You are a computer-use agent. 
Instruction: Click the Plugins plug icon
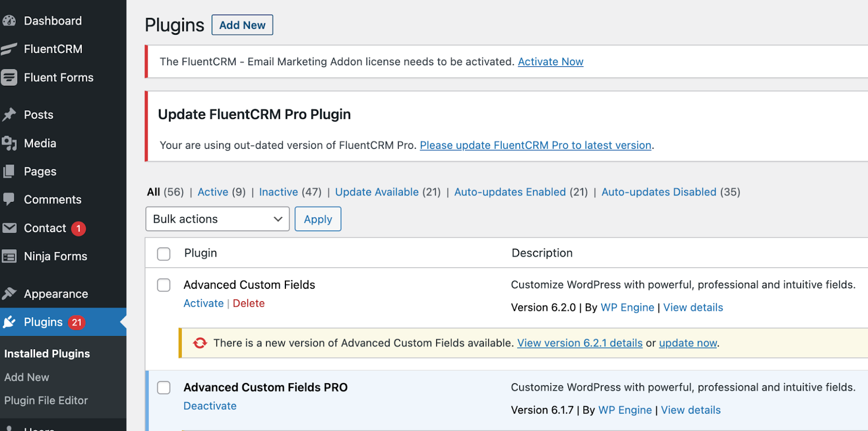pos(9,322)
